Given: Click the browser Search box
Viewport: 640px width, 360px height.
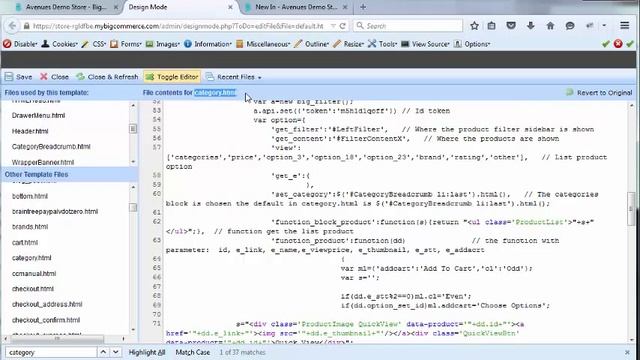Looking at the screenshot, I should pos(408,26).
